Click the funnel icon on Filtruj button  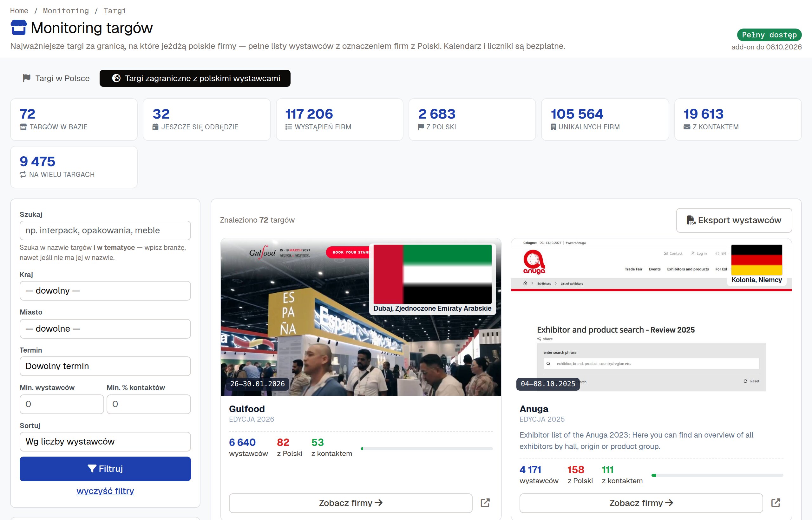click(92, 468)
